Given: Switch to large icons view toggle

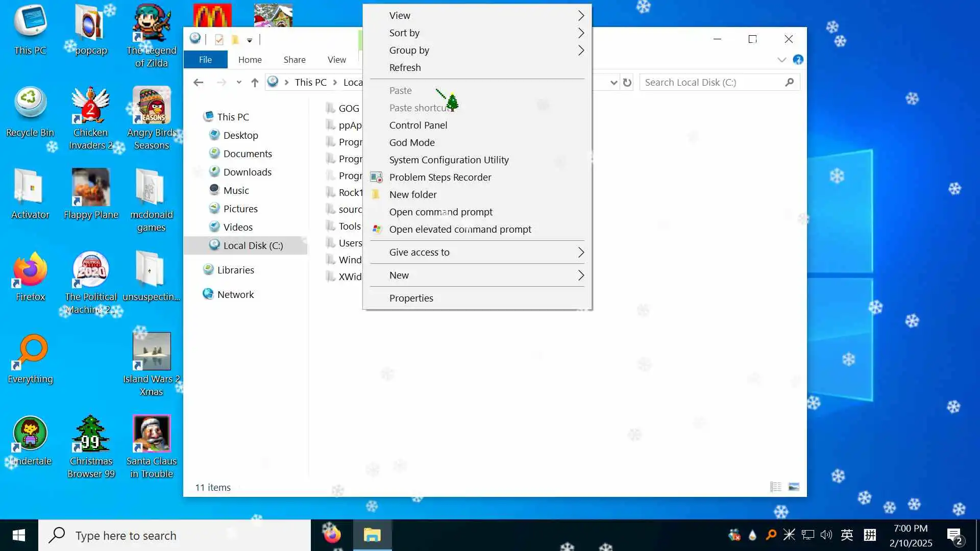Looking at the screenshot, I should (x=794, y=487).
